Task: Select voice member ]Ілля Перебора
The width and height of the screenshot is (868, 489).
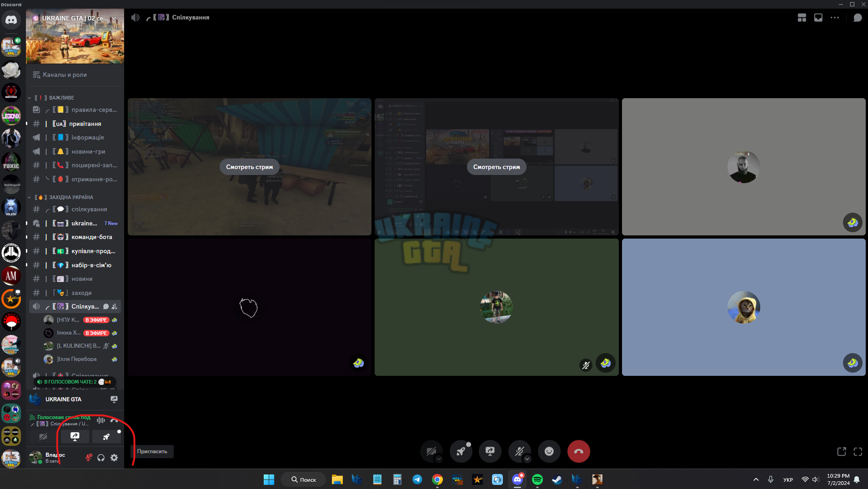Action: click(81, 359)
